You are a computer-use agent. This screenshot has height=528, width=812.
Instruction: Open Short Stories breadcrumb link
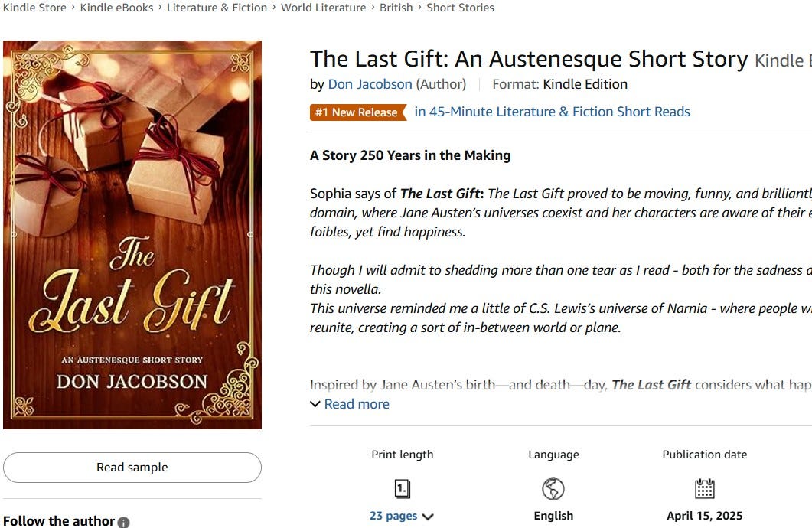tap(461, 8)
